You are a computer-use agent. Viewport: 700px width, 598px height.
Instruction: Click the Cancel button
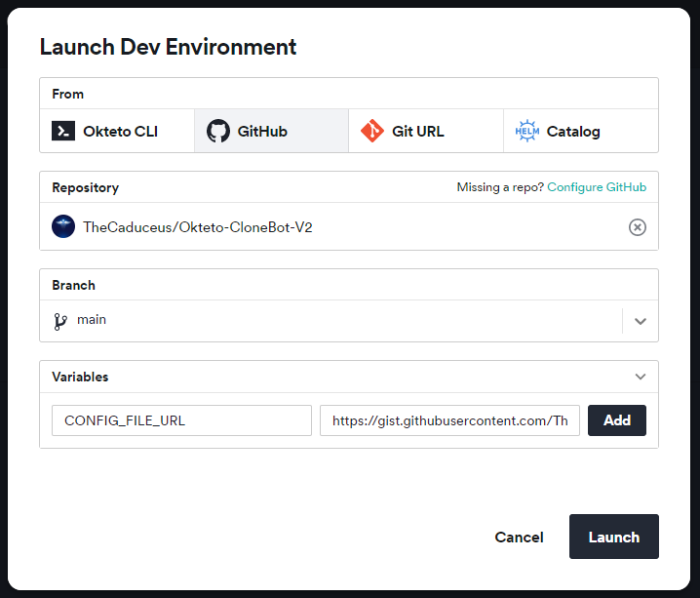[519, 537]
